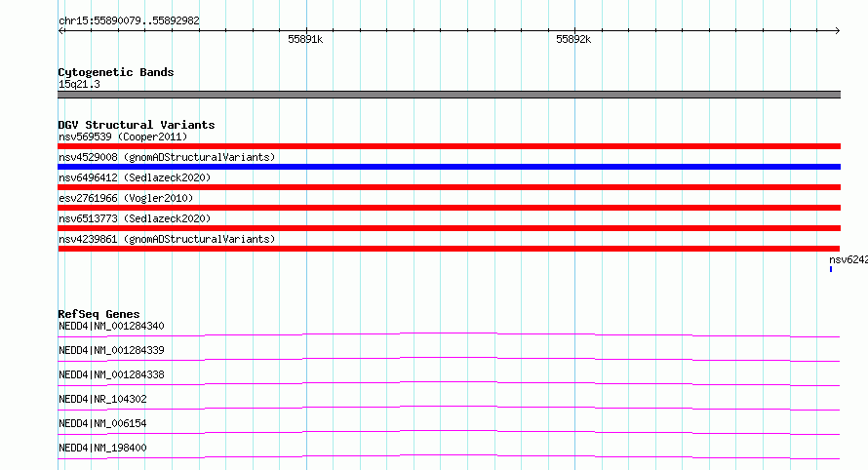Select the NM_001284339 magenta intron line
The height and width of the screenshot is (470, 868).
(x=449, y=359)
